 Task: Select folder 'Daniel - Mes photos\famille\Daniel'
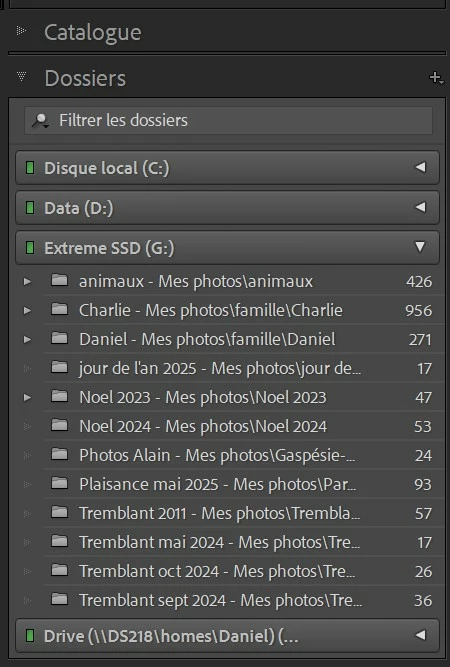pyautogui.click(x=207, y=339)
